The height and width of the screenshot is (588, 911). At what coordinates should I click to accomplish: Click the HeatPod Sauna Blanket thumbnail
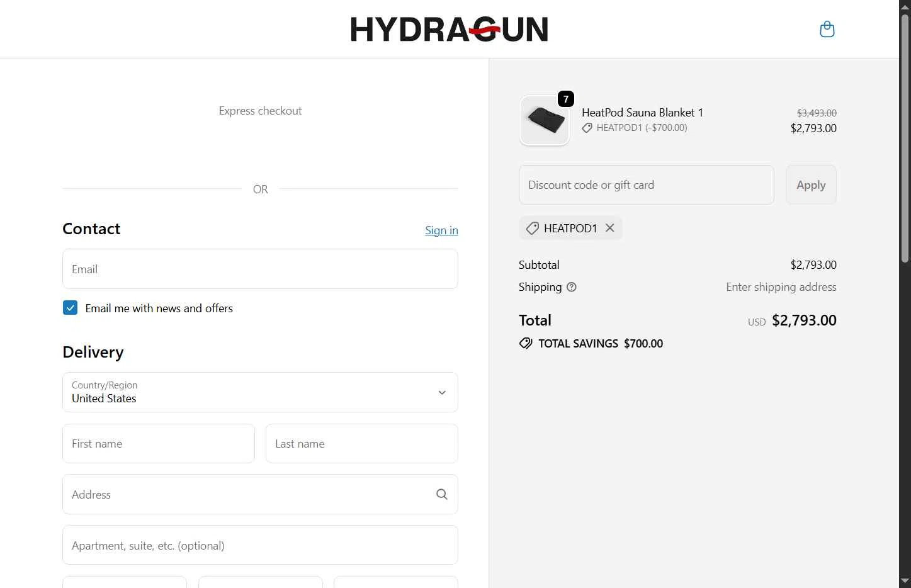click(x=545, y=120)
